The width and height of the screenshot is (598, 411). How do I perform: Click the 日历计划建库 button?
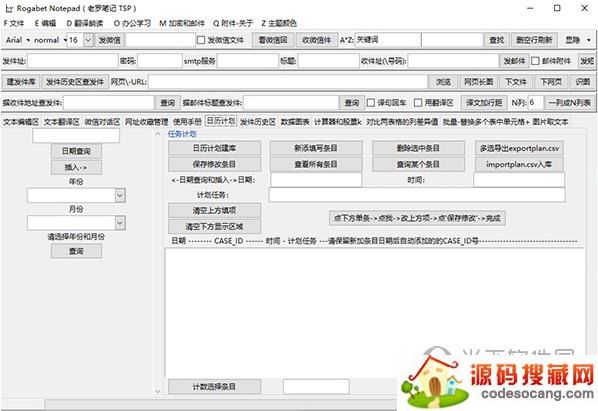[214, 148]
